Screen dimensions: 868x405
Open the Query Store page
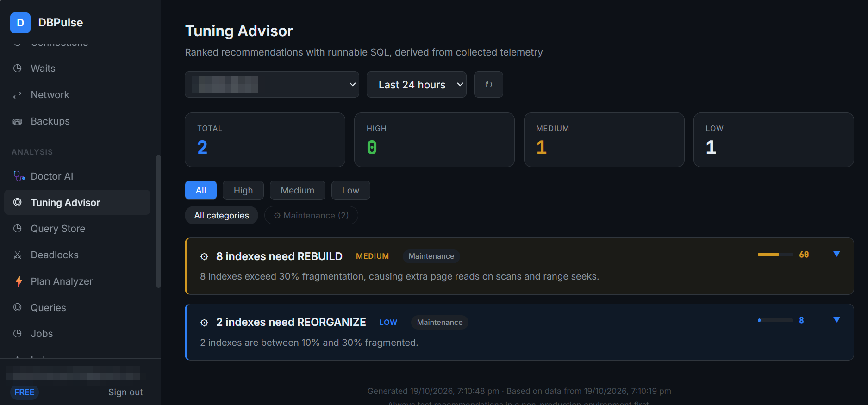77,229
